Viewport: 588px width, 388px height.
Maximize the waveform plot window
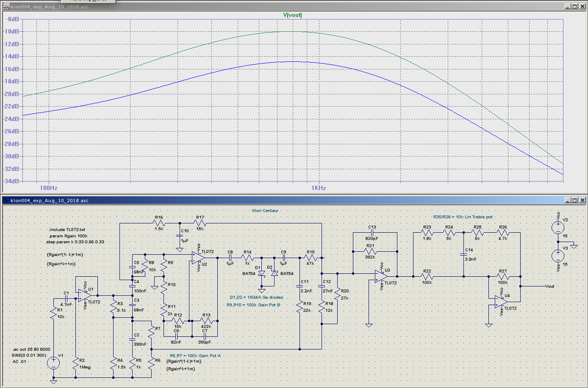coord(575,6)
